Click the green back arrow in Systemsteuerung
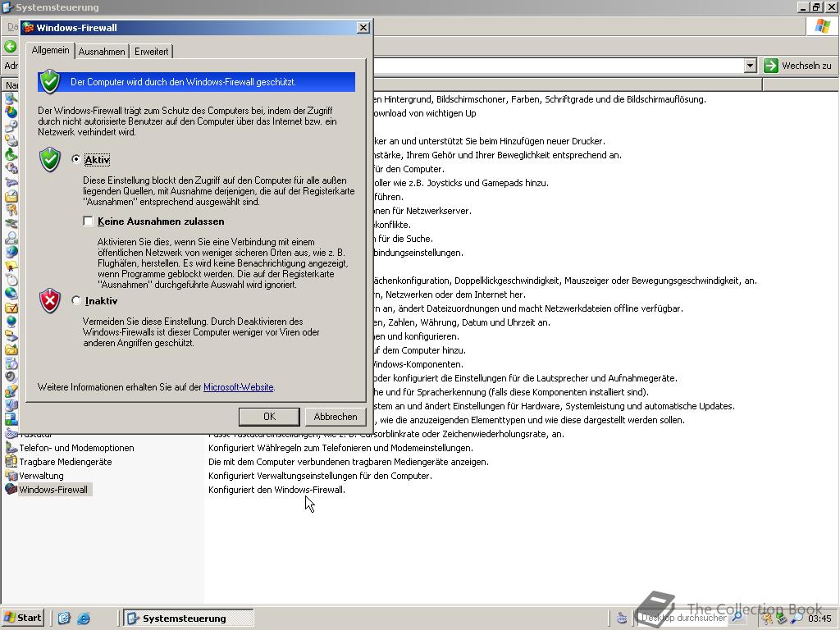 (10, 47)
